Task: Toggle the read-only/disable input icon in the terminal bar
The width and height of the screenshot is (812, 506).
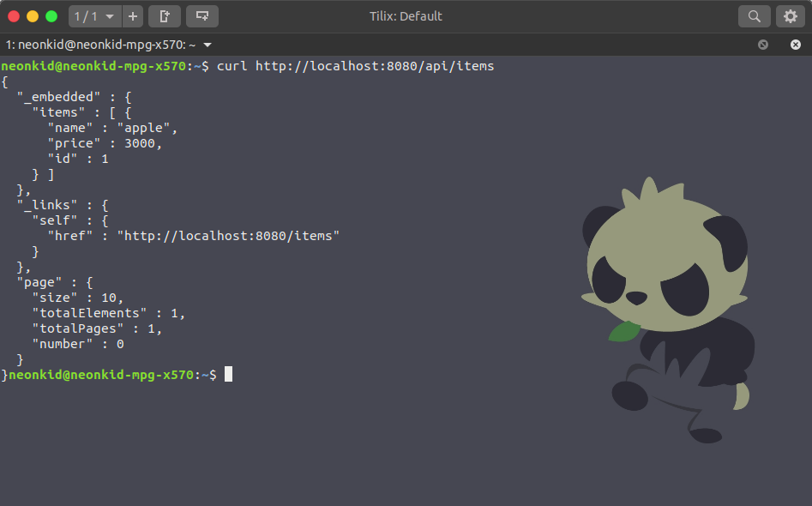Action: (x=763, y=45)
